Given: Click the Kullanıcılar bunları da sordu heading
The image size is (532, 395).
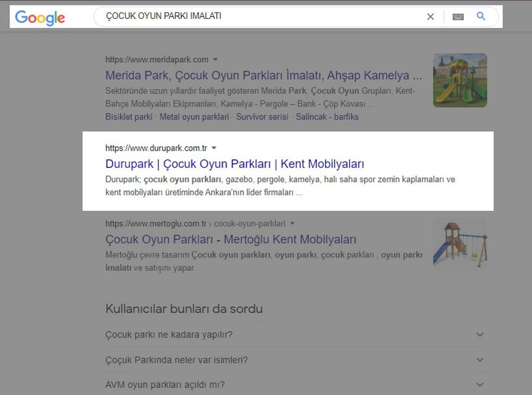Looking at the screenshot, I should pos(184,309).
